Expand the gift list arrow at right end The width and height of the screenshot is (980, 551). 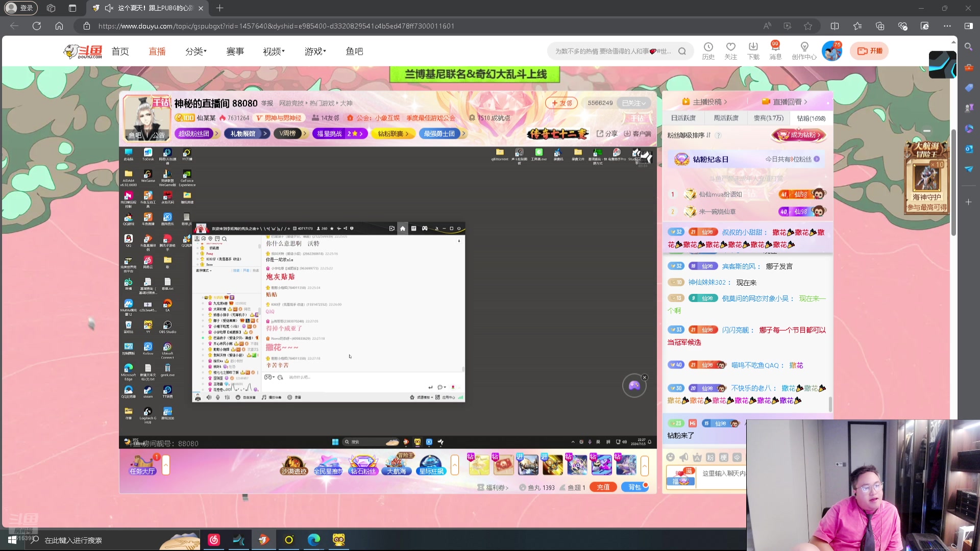(645, 465)
